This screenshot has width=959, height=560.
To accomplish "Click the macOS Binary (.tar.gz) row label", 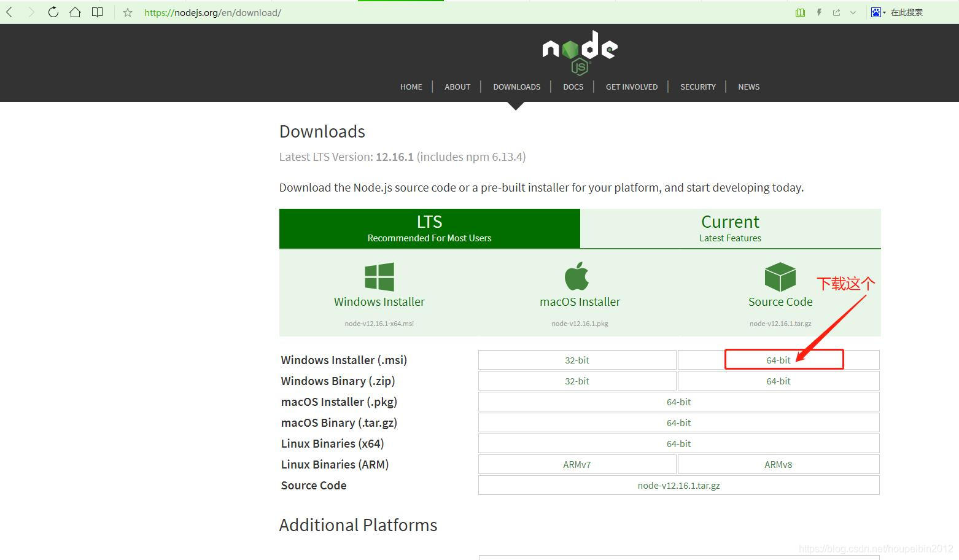I will tap(339, 423).
